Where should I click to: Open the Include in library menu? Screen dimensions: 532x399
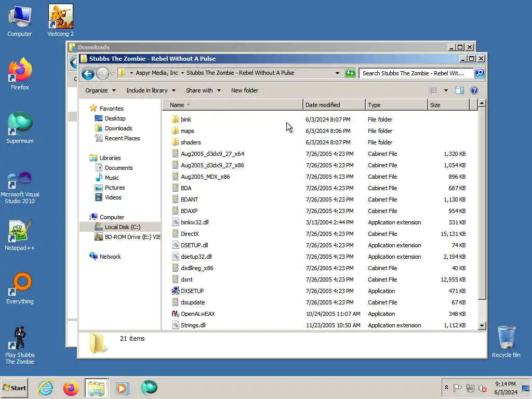[151, 90]
